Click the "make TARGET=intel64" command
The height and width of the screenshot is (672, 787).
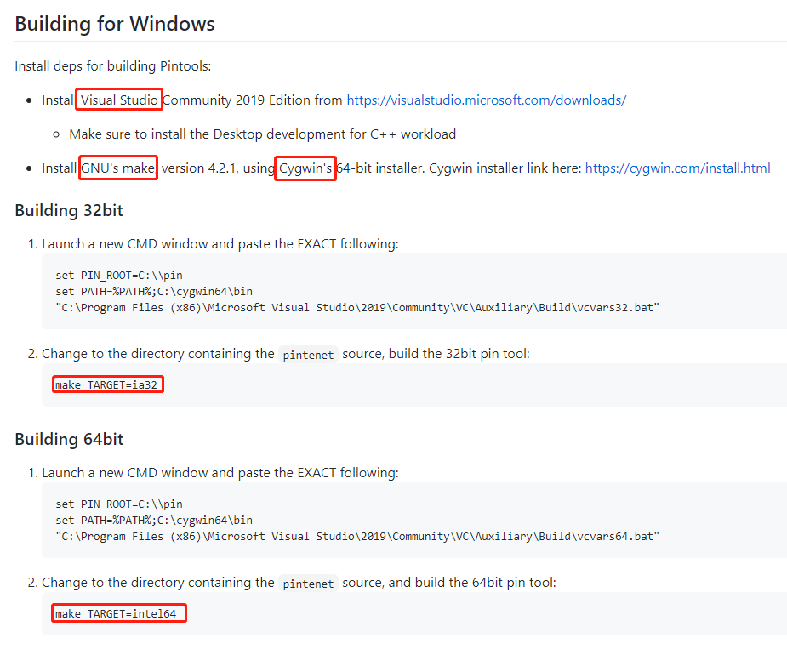tap(119, 614)
